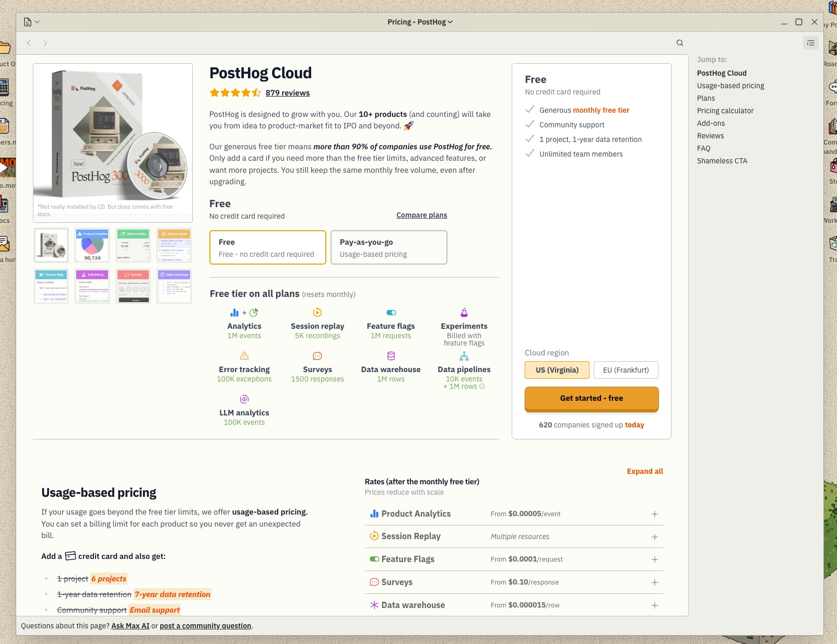837x644 pixels.
Task: Select the Feature flags thumbnail
Action: (x=51, y=286)
